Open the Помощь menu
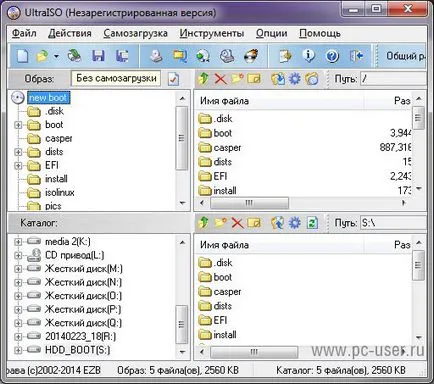Screen dimensions: 434x384 [320, 33]
